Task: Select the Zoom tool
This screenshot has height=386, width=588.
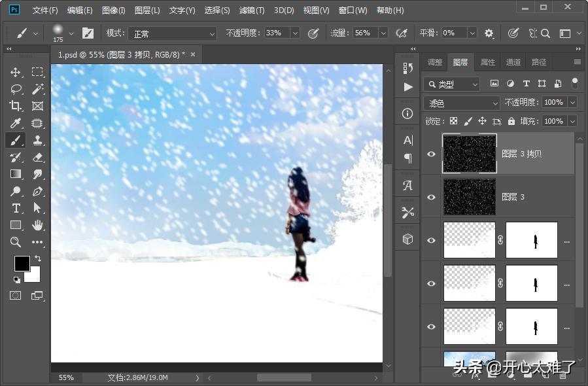Action: (x=15, y=242)
